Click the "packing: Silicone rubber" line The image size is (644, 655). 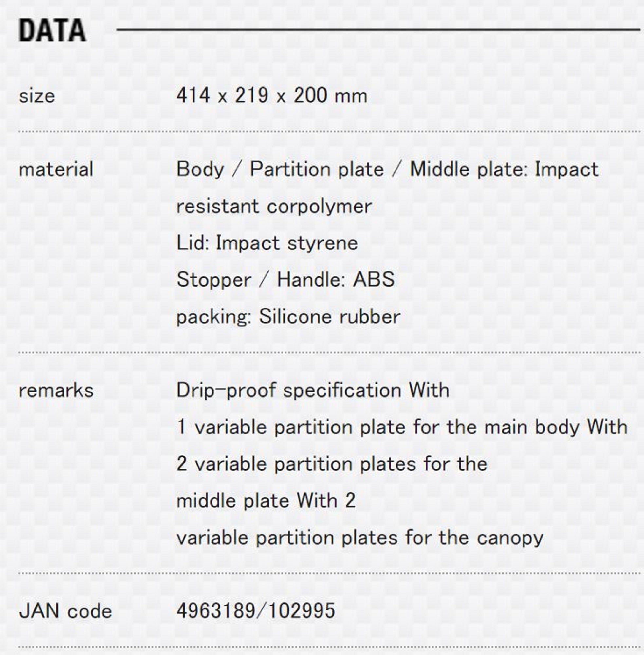coord(288,317)
